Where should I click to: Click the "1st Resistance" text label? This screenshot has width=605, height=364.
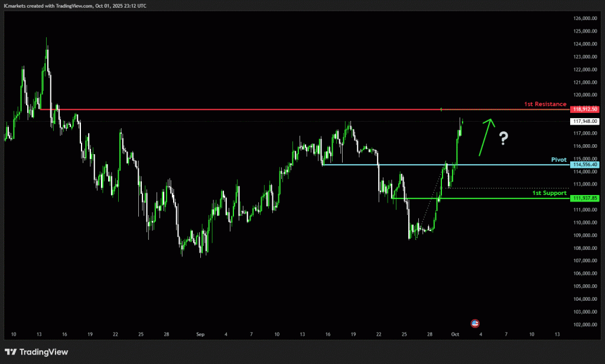[545, 104]
